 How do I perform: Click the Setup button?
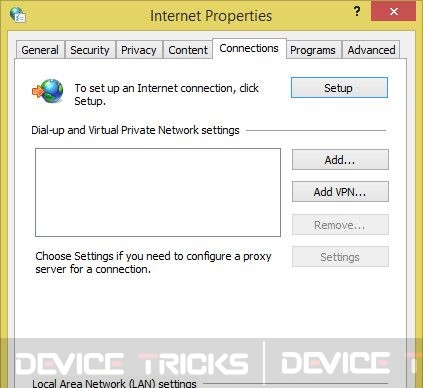point(339,88)
